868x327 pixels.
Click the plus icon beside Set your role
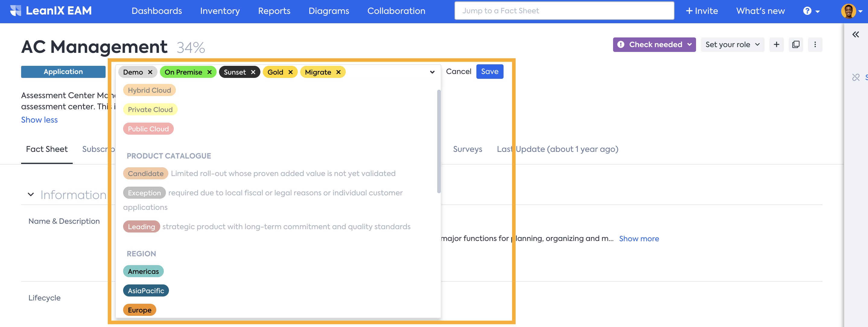tap(776, 44)
